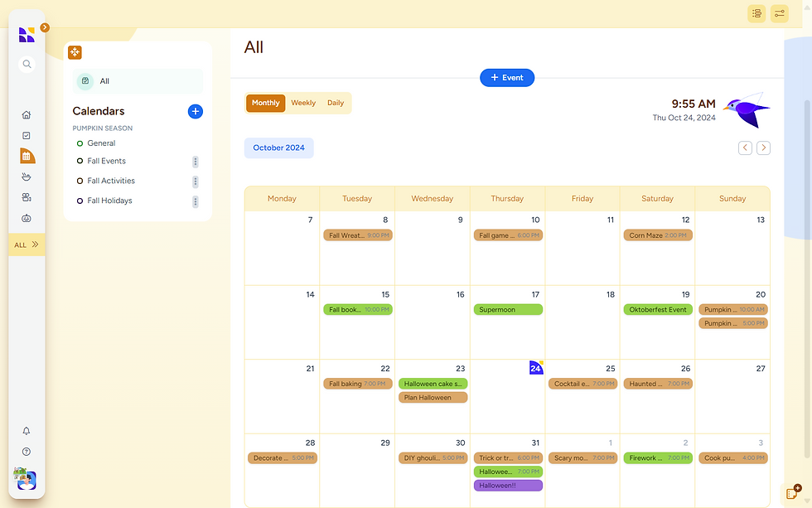Select the calendar icon in sidebar

27,156
